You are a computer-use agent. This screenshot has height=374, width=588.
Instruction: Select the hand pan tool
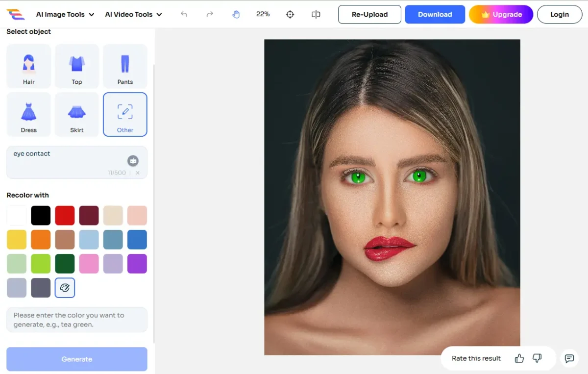[x=236, y=14]
